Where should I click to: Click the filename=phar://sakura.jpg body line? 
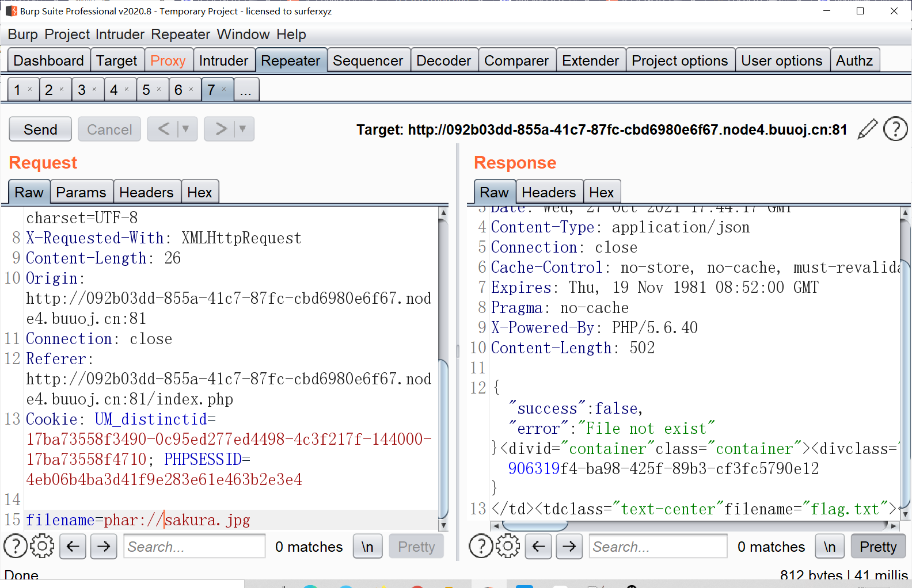(138, 520)
